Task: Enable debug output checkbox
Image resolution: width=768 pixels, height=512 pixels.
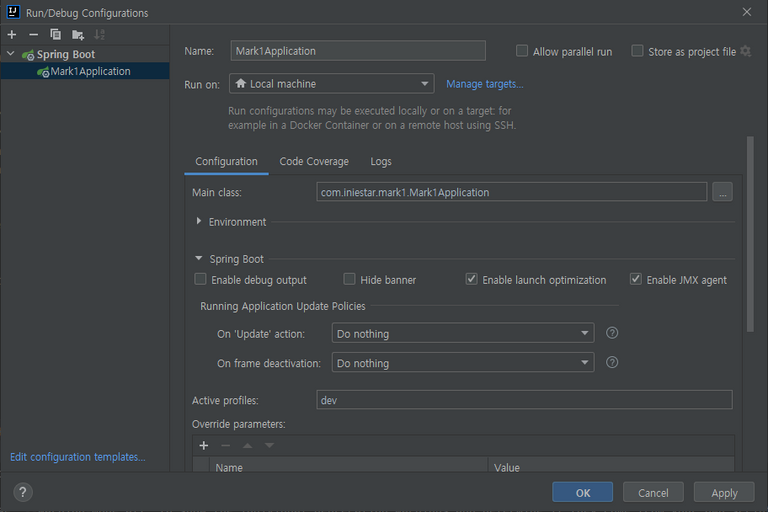Action: (200, 279)
